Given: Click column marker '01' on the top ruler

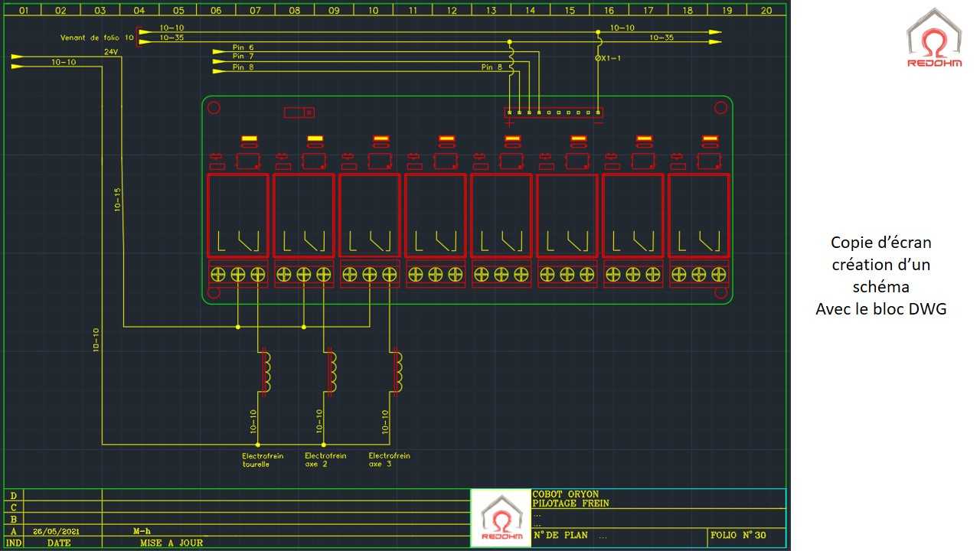Looking at the screenshot, I should (x=23, y=11).
